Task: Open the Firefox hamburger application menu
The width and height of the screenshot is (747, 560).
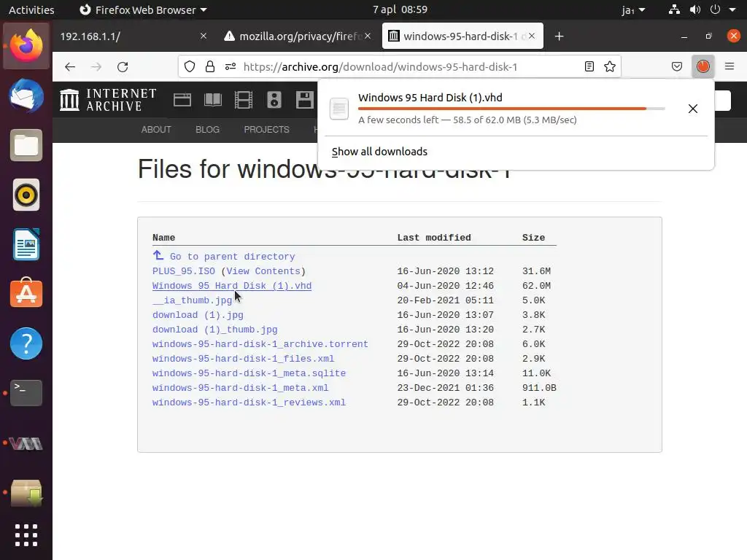Action: pos(729,66)
